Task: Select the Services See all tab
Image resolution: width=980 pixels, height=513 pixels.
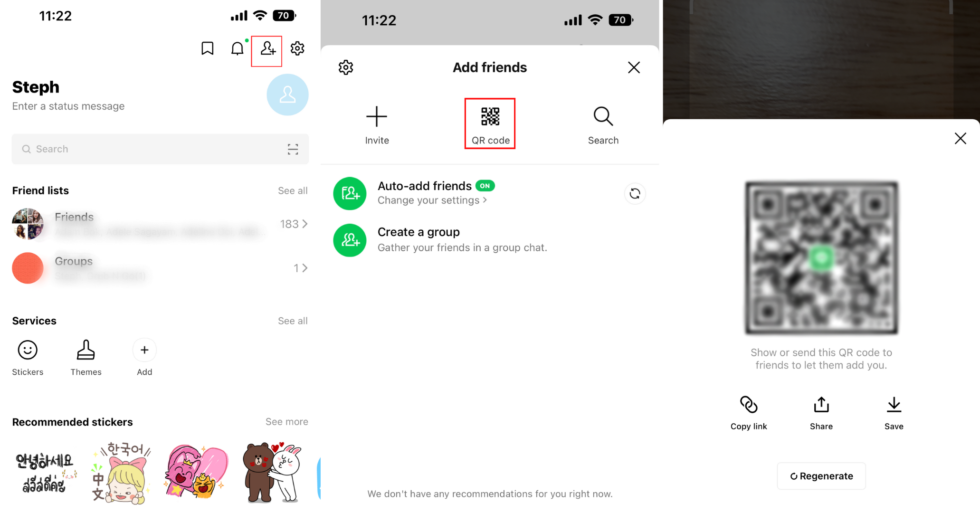Action: tap(292, 320)
